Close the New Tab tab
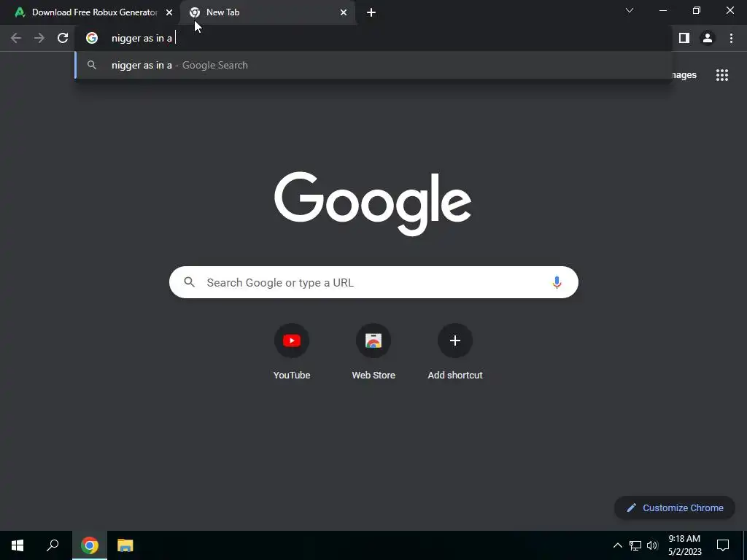Screen dimensions: 747x560 coord(344,12)
